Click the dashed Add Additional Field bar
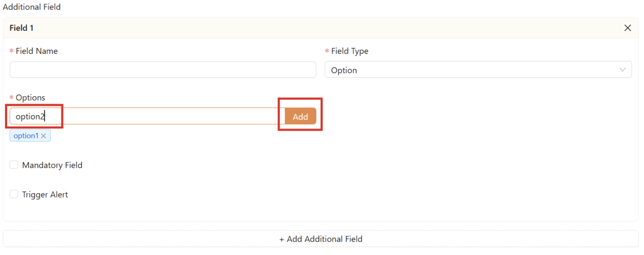 pyautogui.click(x=321, y=239)
